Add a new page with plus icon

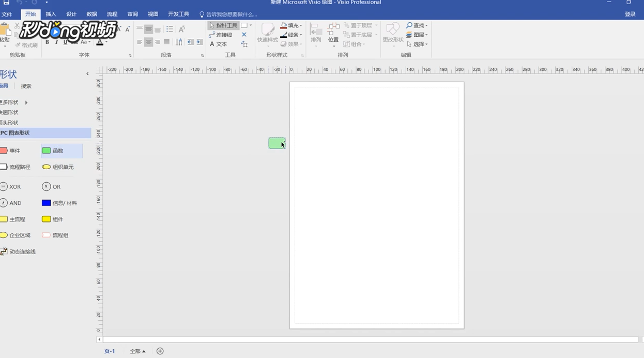pos(160,351)
